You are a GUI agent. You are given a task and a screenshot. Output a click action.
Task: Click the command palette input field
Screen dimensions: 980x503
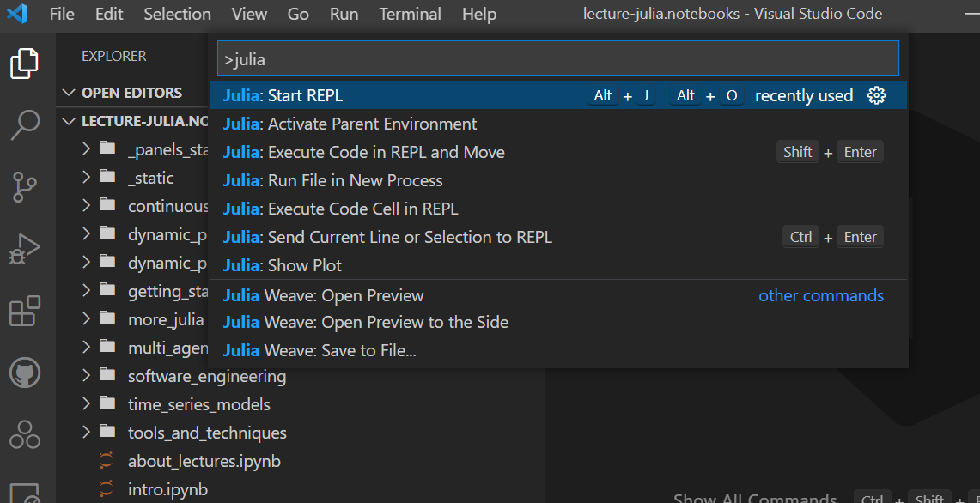[x=557, y=59]
